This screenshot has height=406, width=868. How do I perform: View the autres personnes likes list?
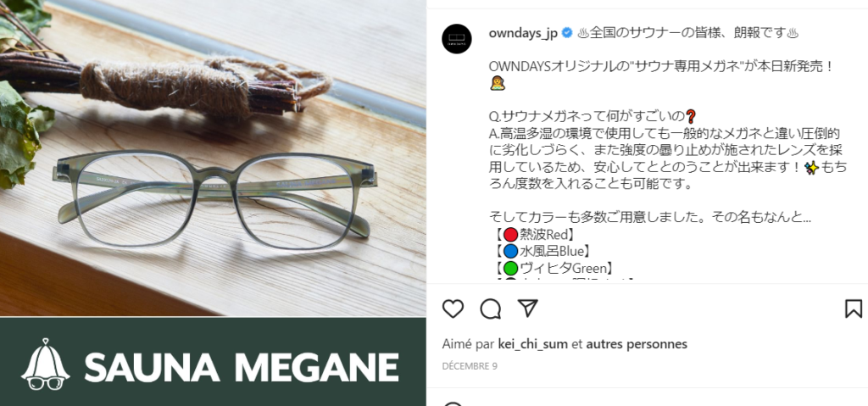636,344
